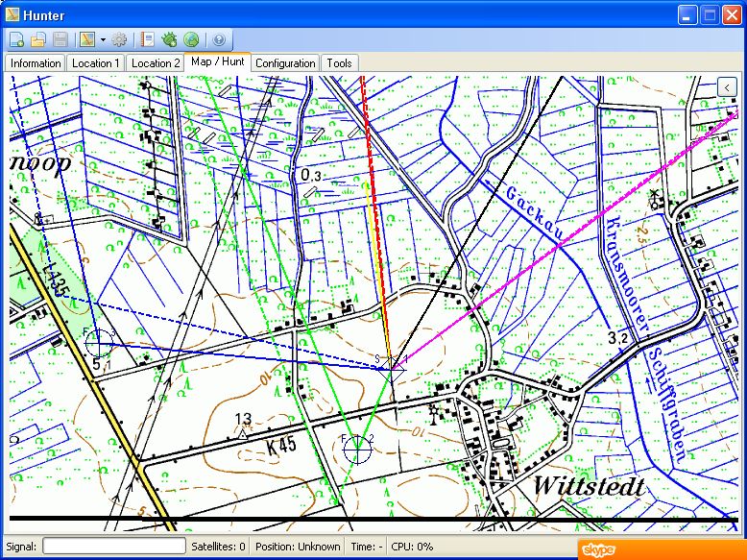Switch to the Tools tab

[x=339, y=63]
